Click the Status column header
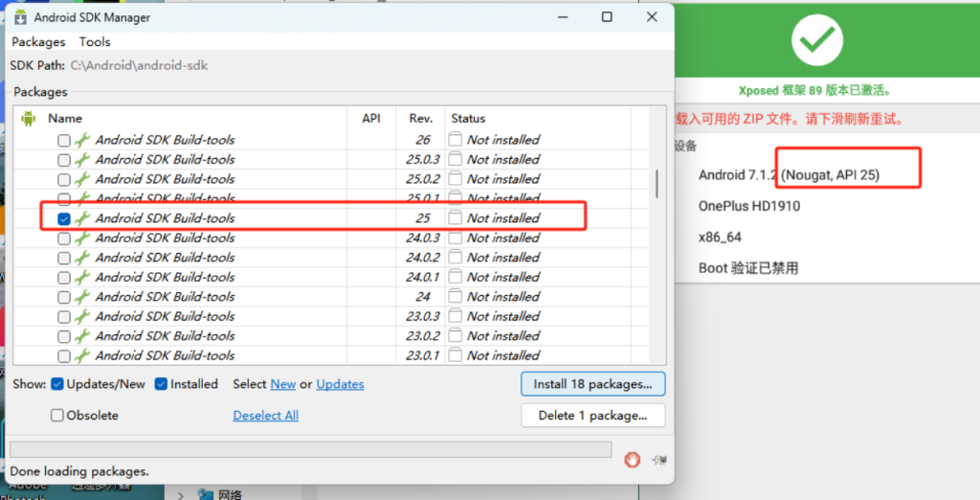 click(x=468, y=118)
